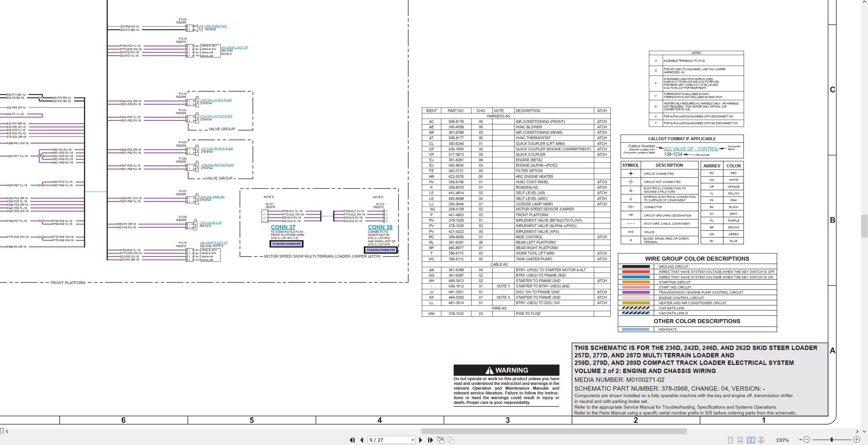Viewport: 868px width, 445px height.
Task: Click the HIGHWAYS light blue swatch
Action: [x=636, y=329]
